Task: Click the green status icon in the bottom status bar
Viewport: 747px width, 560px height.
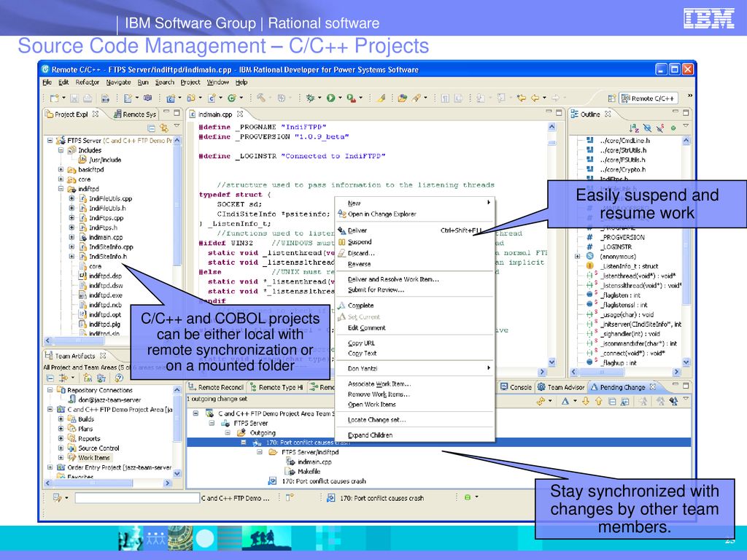Action: coord(468,497)
